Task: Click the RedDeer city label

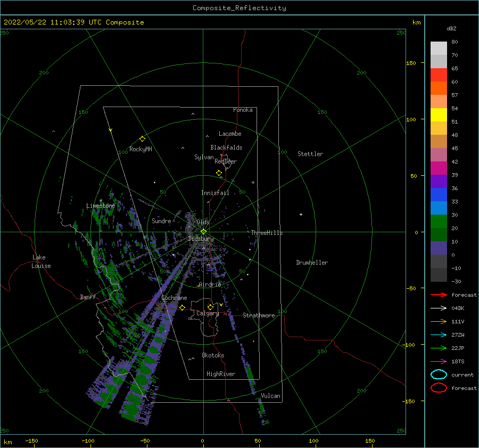Action: click(226, 161)
